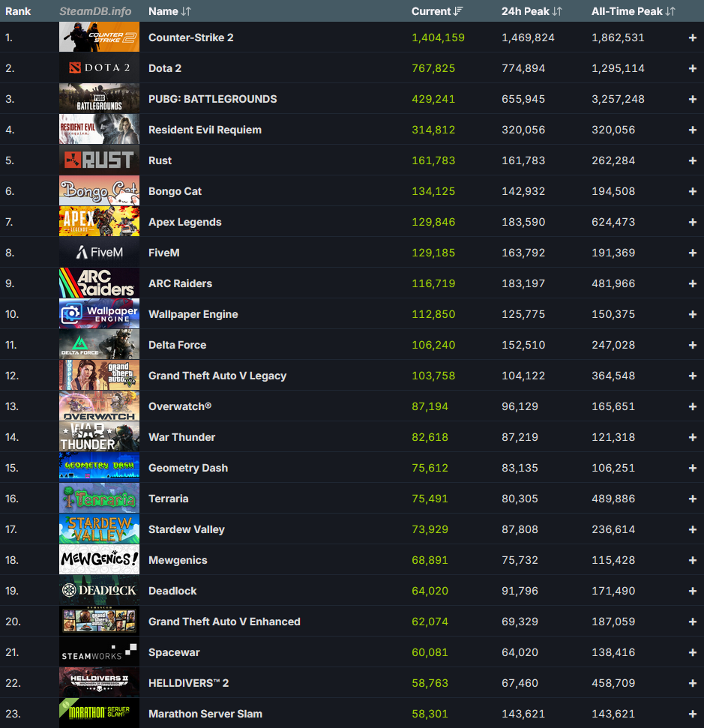The image size is (704, 728).
Task: Open Counter-Strike 2 game thumbnail
Action: [x=99, y=37]
